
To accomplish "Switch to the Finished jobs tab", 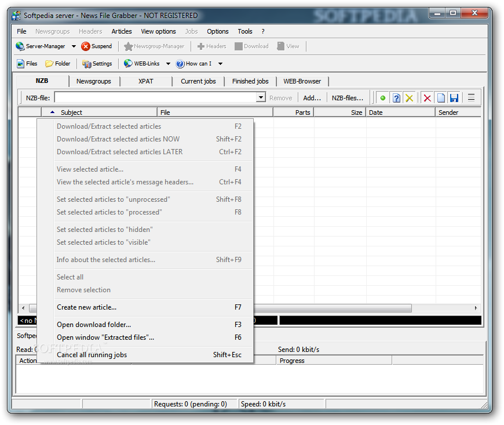I will coord(250,81).
